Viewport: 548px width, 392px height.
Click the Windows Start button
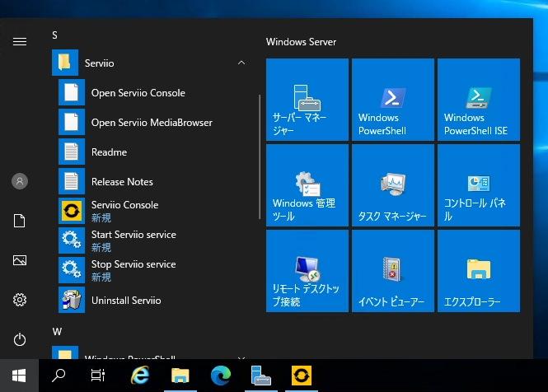[19, 376]
